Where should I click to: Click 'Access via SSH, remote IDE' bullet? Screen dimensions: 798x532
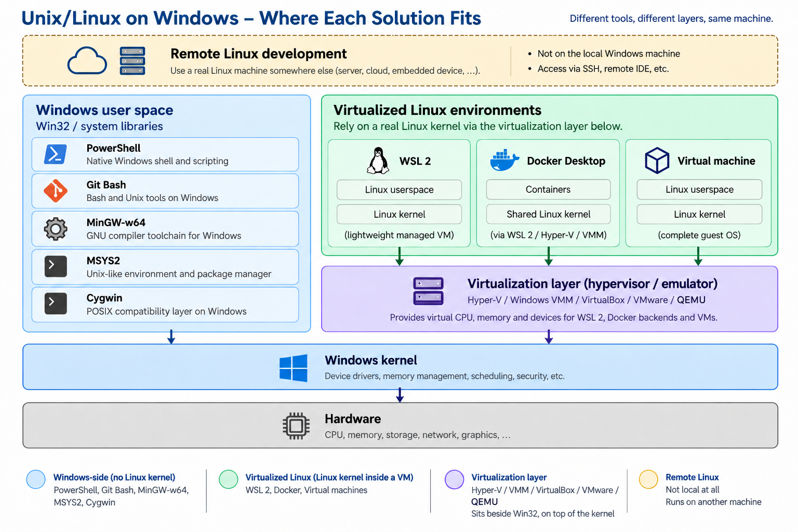click(x=603, y=69)
